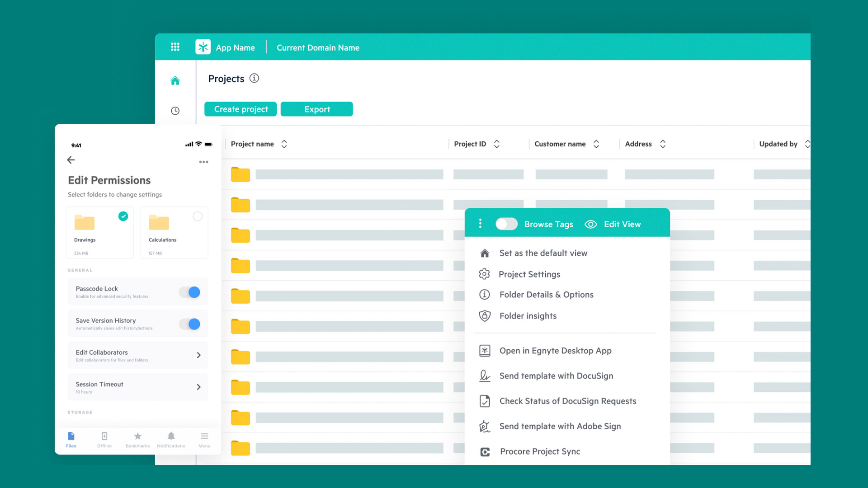
Task: Open the app grid launcher icon
Action: 175,47
